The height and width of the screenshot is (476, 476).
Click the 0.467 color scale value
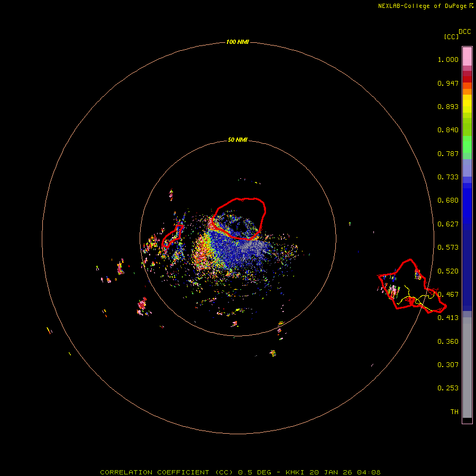tap(448, 295)
